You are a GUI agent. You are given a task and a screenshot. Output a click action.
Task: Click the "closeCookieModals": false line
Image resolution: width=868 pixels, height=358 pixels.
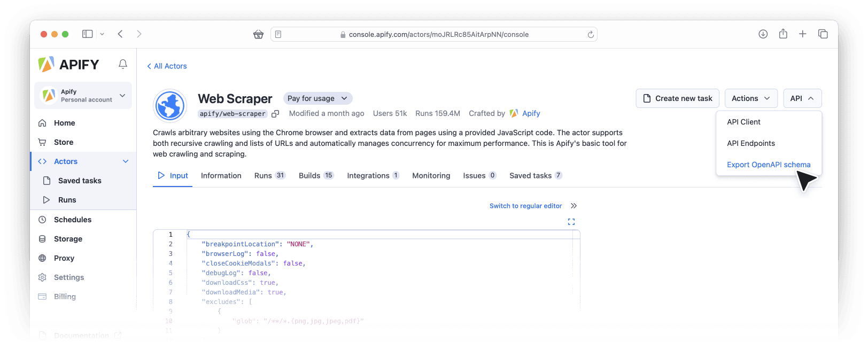[253, 263]
